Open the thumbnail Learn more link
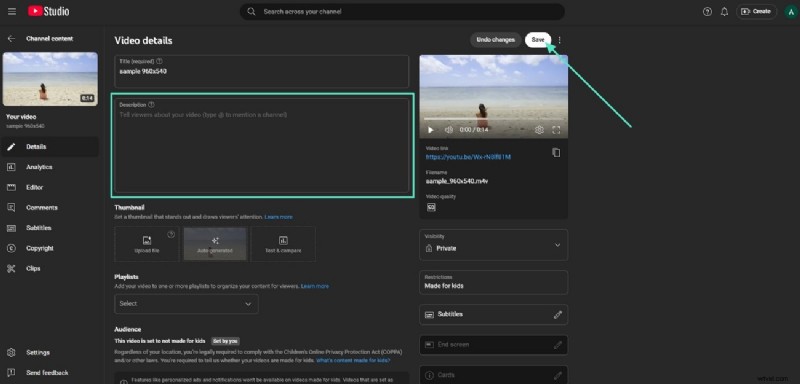Image resolution: width=800 pixels, height=384 pixels. [x=279, y=217]
